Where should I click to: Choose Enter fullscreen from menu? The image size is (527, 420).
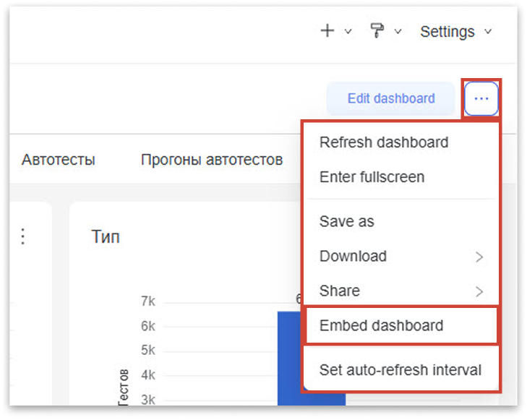(x=400, y=176)
